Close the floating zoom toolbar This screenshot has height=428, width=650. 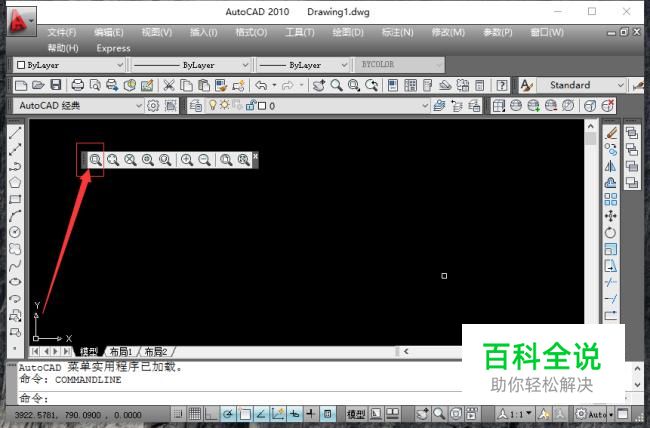(x=255, y=156)
